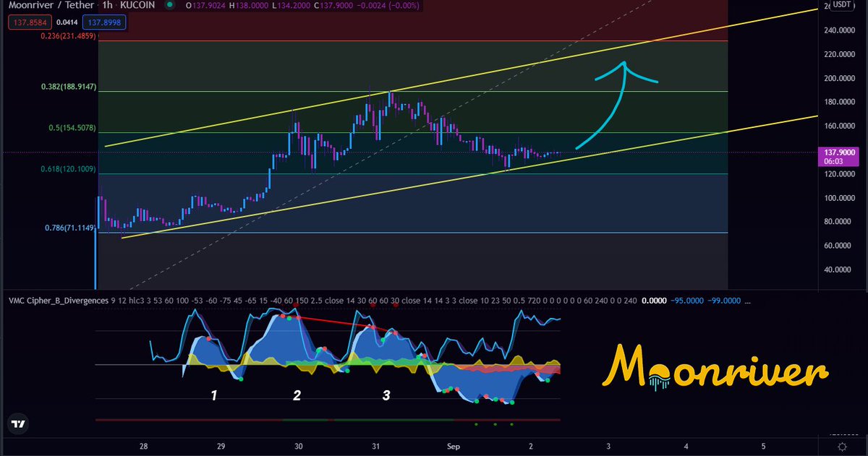Click the green market status dot
This screenshot has width=868, height=456.
tap(170, 6)
